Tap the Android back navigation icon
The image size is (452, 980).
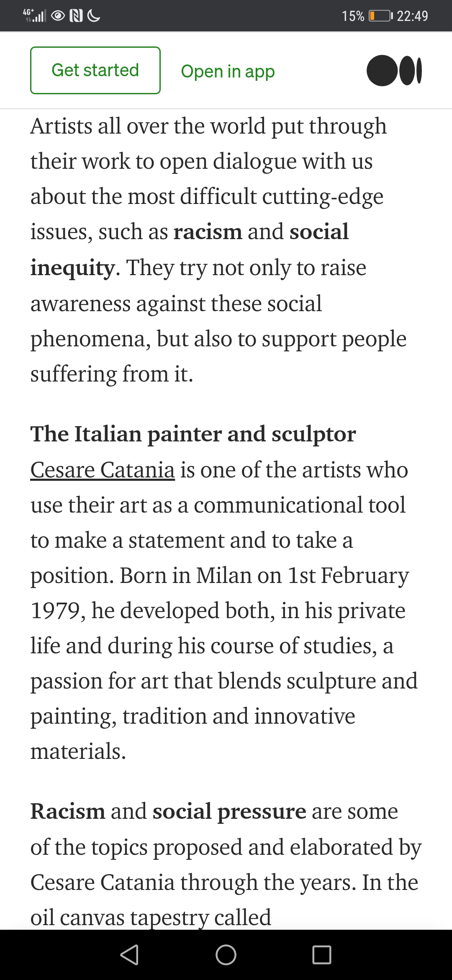pyautogui.click(x=130, y=955)
